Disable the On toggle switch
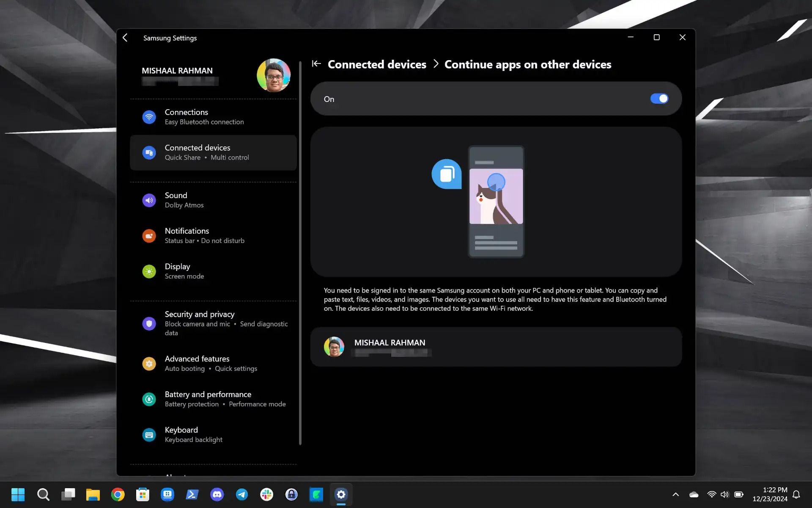 [659, 98]
